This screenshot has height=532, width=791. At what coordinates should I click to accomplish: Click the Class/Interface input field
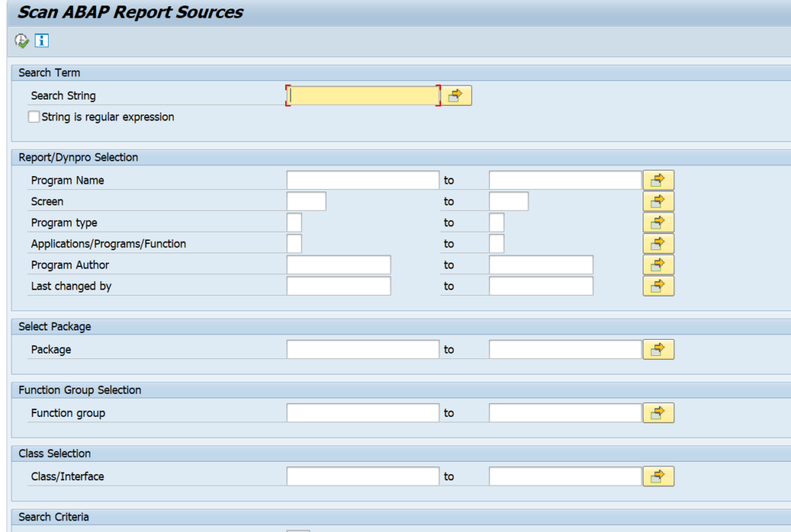click(x=362, y=476)
